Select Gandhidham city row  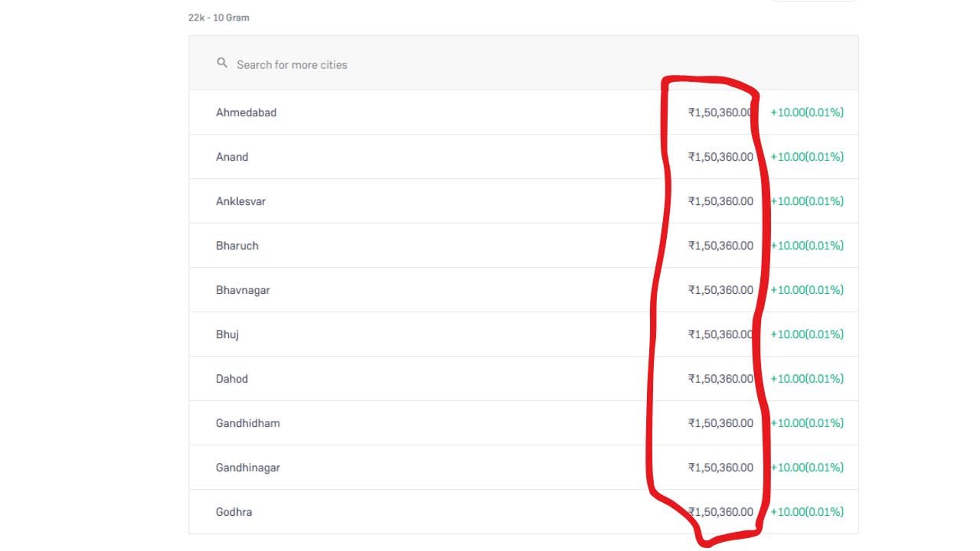tap(524, 423)
